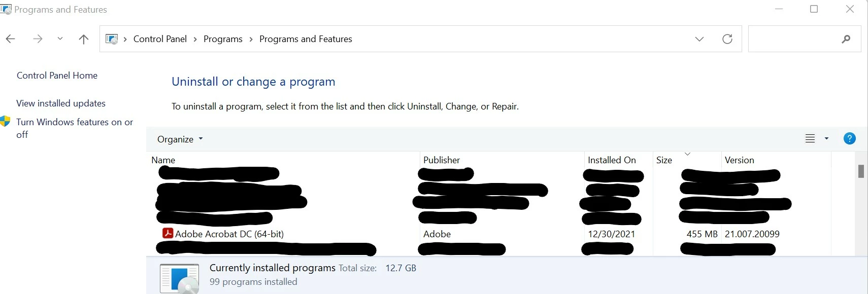Viewport: 868px width, 294px height.
Task: Click the search magnifier icon
Action: (x=846, y=39)
